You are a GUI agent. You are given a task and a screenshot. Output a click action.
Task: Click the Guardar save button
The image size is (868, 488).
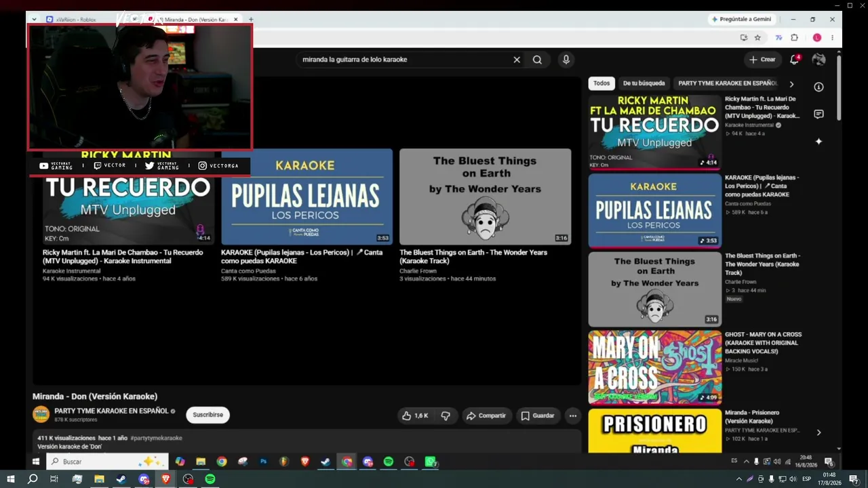tap(537, 415)
